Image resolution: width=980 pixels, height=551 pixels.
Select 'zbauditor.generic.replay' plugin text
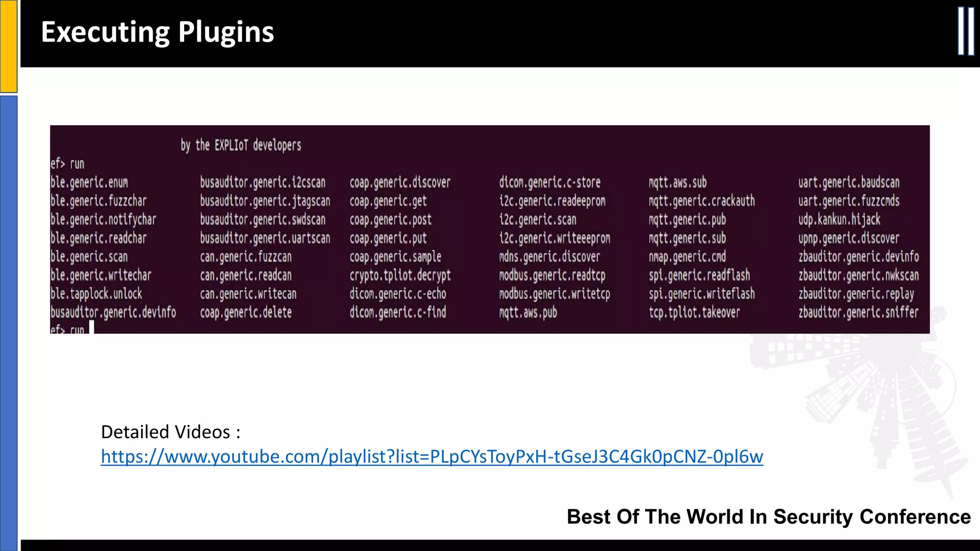pos(856,294)
